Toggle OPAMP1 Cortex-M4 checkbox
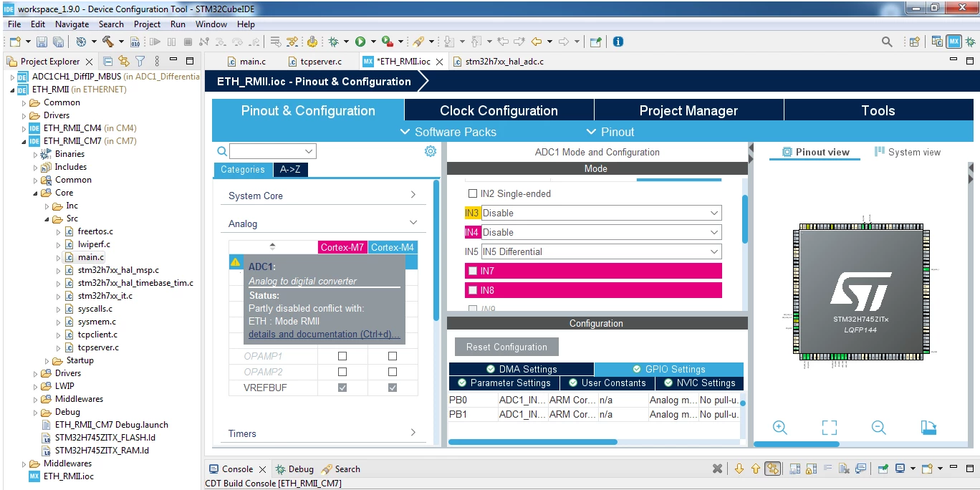The height and width of the screenshot is (490, 980). pyautogui.click(x=393, y=356)
